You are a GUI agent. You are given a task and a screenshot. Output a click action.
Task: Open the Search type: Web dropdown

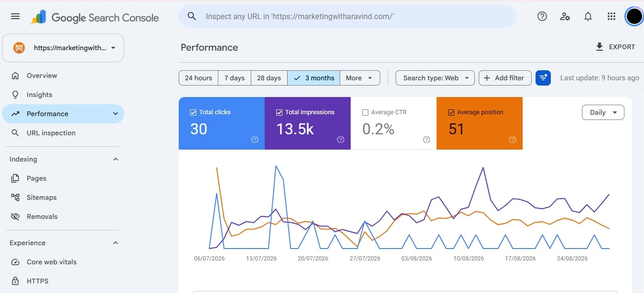point(435,78)
